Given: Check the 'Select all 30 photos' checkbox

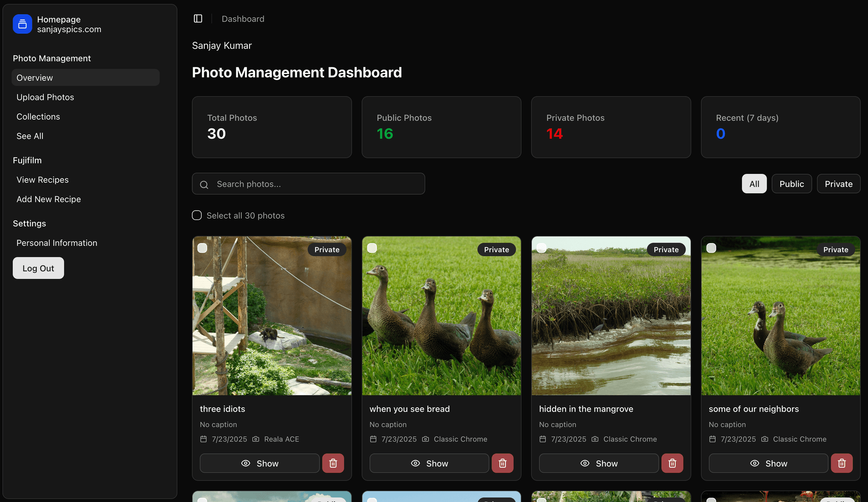Looking at the screenshot, I should [x=197, y=215].
